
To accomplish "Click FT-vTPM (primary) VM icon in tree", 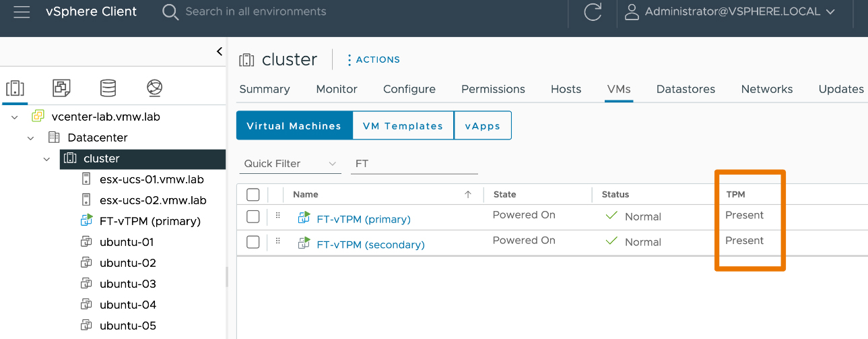I will click(86, 221).
